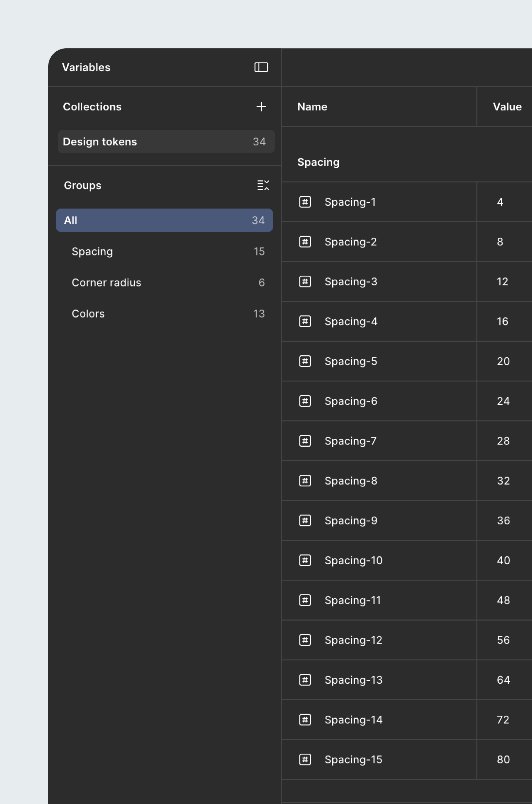Edit the value 20 of Spacing-5
This screenshot has height=804, width=532.
[x=503, y=361]
